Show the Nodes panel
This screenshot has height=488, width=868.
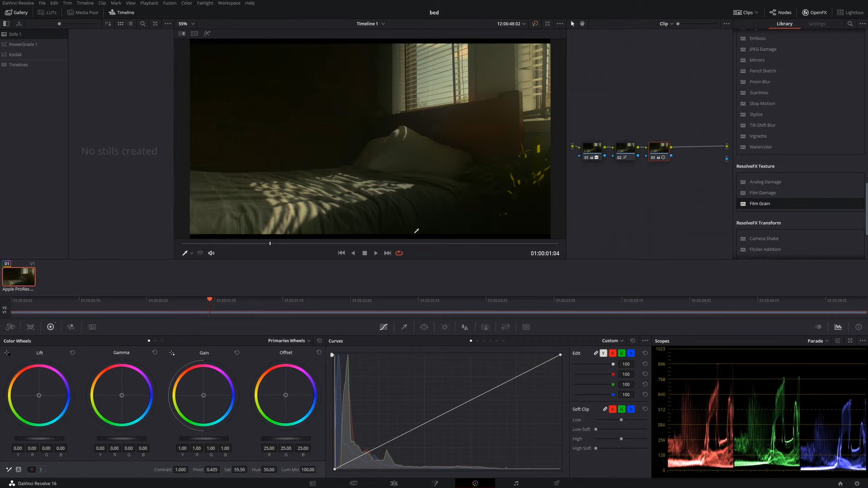tap(780, 12)
